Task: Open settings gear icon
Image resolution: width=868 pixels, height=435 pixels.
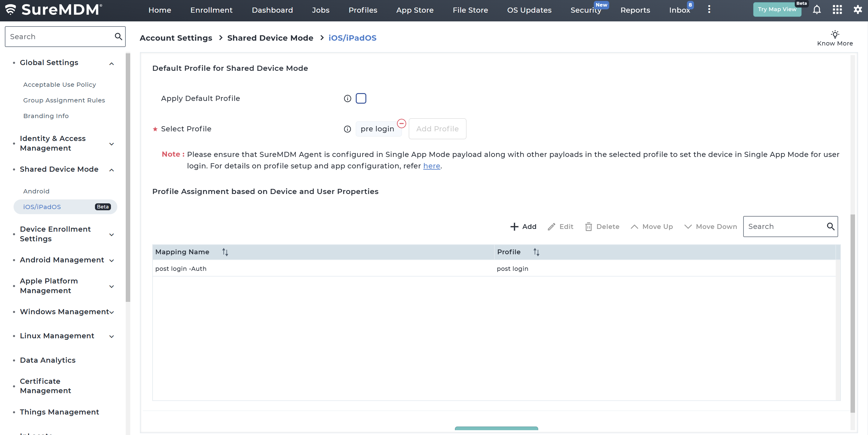Action: pyautogui.click(x=857, y=10)
